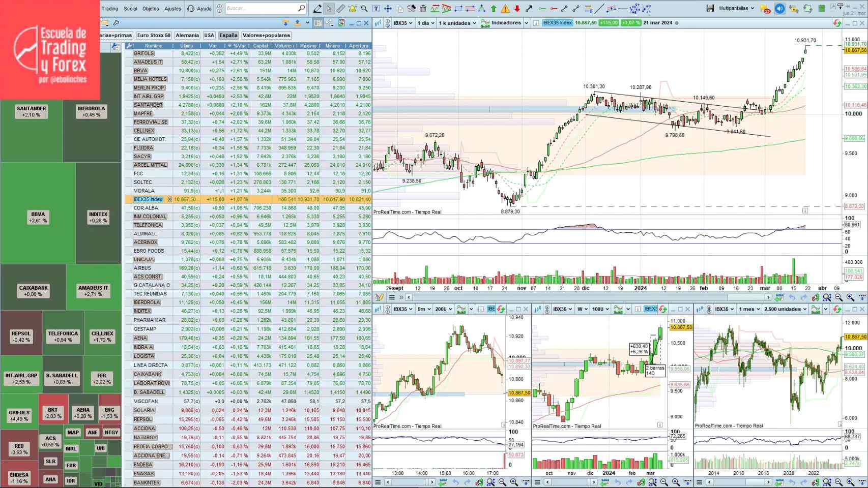Image resolution: width=868 pixels, height=488 pixels.
Task: Toggle the sound speaker button
Action: pyautogui.click(x=779, y=8)
